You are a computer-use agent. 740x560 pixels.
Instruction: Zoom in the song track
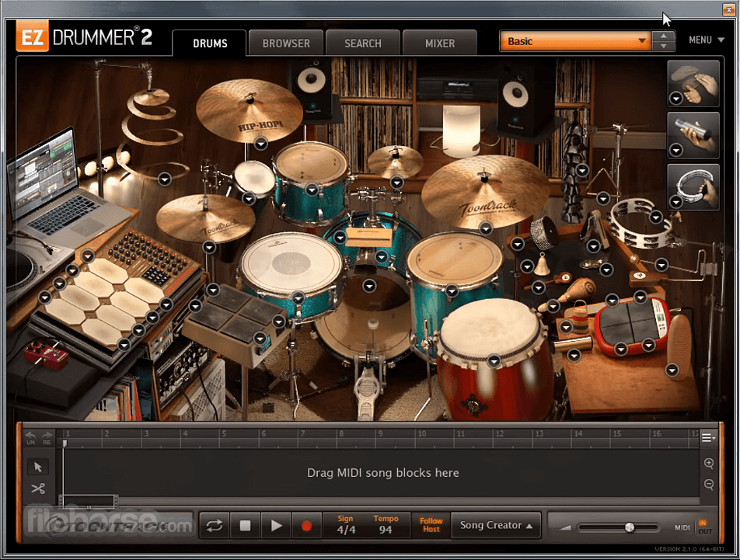tap(708, 464)
